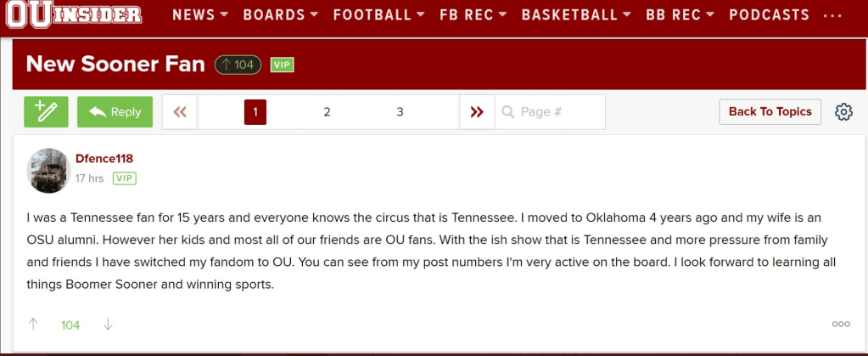Image resolution: width=868 pixels, height=356 pixels.
Task: Open the Basketball menu
Action: [x=576, y=14]
